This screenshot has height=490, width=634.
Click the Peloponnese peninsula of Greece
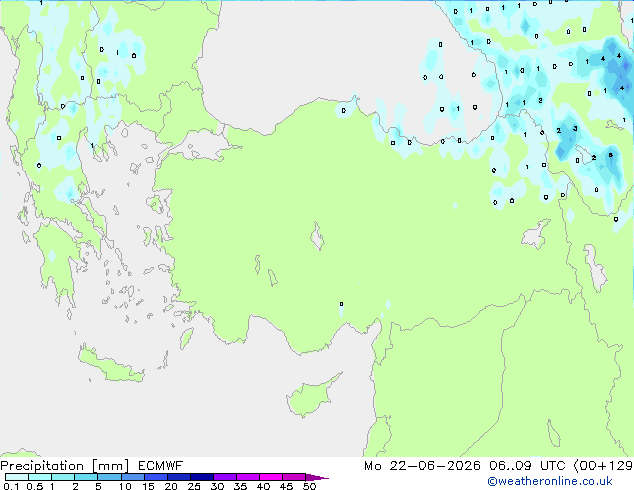point(55,261)
